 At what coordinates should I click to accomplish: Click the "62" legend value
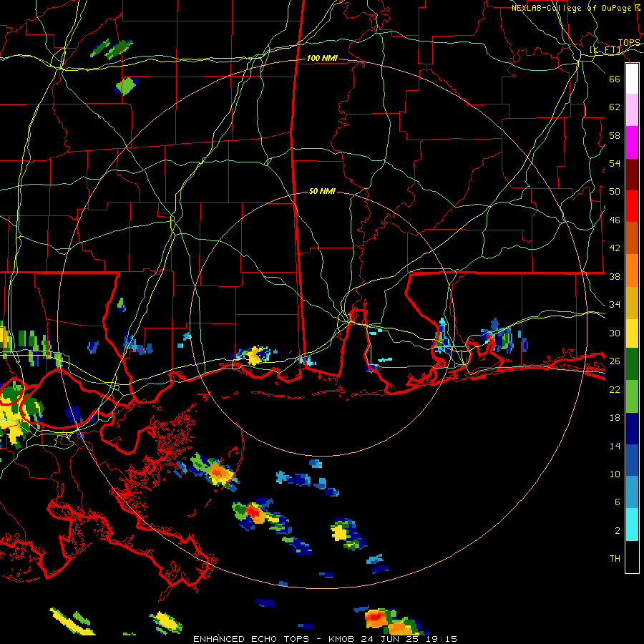(615, 107)
